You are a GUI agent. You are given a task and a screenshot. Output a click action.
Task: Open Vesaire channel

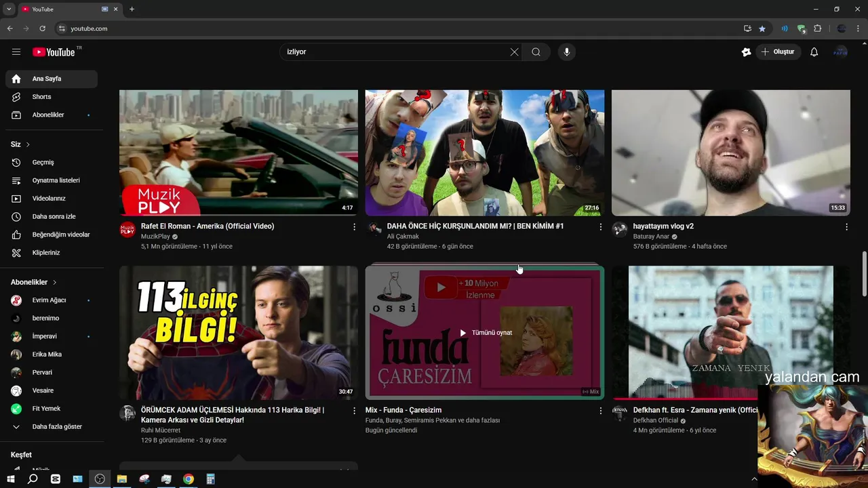(x=52, y=390)
